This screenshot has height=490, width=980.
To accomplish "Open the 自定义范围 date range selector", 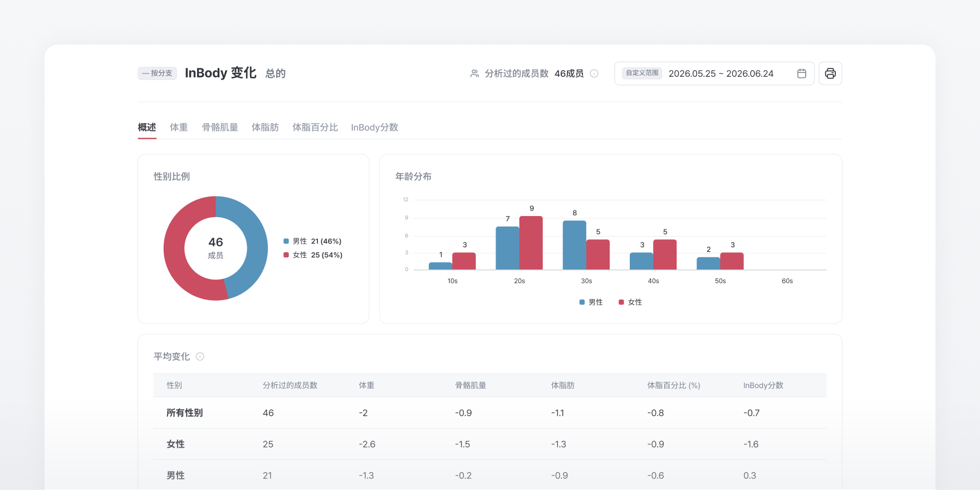I will click(714, 73).
